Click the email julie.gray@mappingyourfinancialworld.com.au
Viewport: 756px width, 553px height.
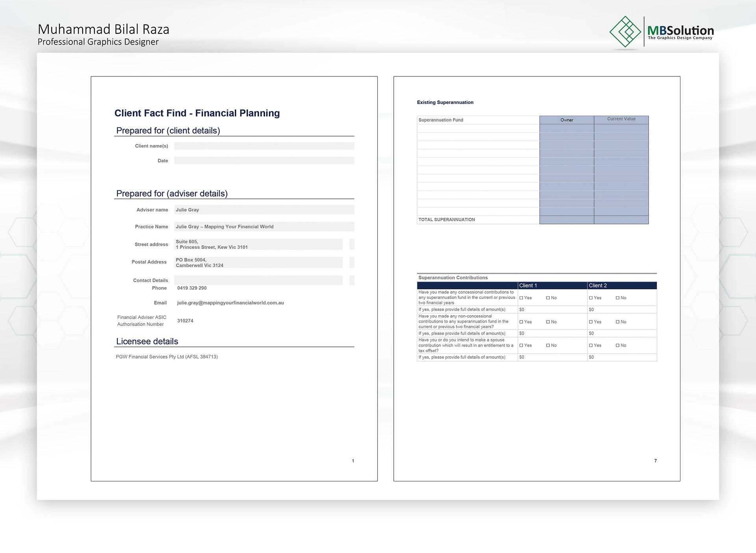point(230,303)
